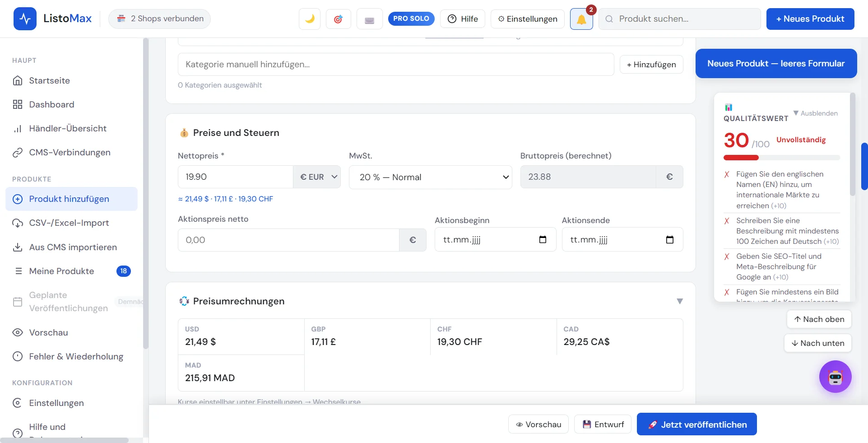Go to Händler-Übersicht
This screenshot has width=868, height=443.
(x=71, y=128)
